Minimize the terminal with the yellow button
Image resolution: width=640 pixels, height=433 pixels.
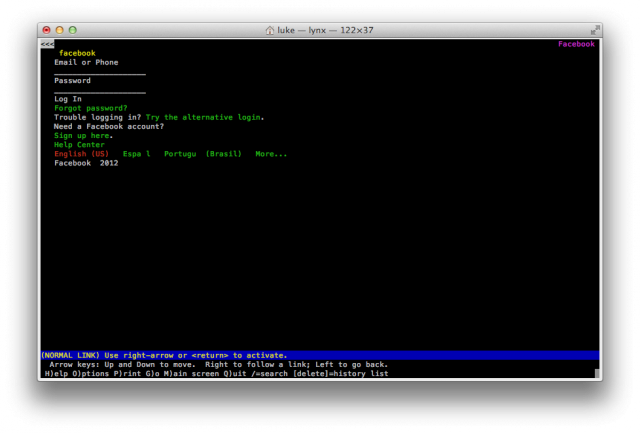point(59,31)
